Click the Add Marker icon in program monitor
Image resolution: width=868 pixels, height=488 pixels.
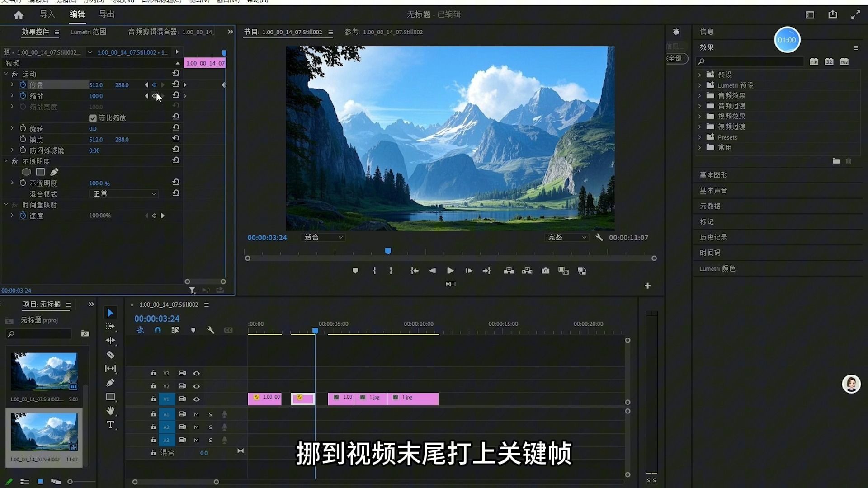point(355,270)
